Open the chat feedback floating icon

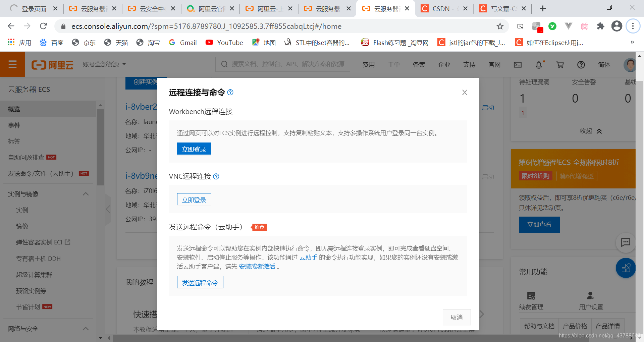pos(626,242)
